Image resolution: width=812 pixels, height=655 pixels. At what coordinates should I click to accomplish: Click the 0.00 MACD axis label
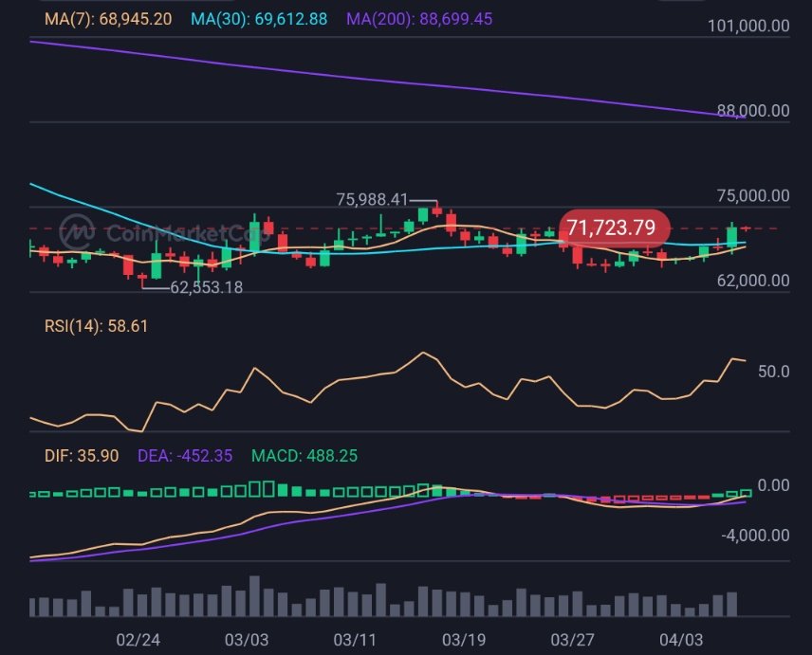[x=774, y=485]
